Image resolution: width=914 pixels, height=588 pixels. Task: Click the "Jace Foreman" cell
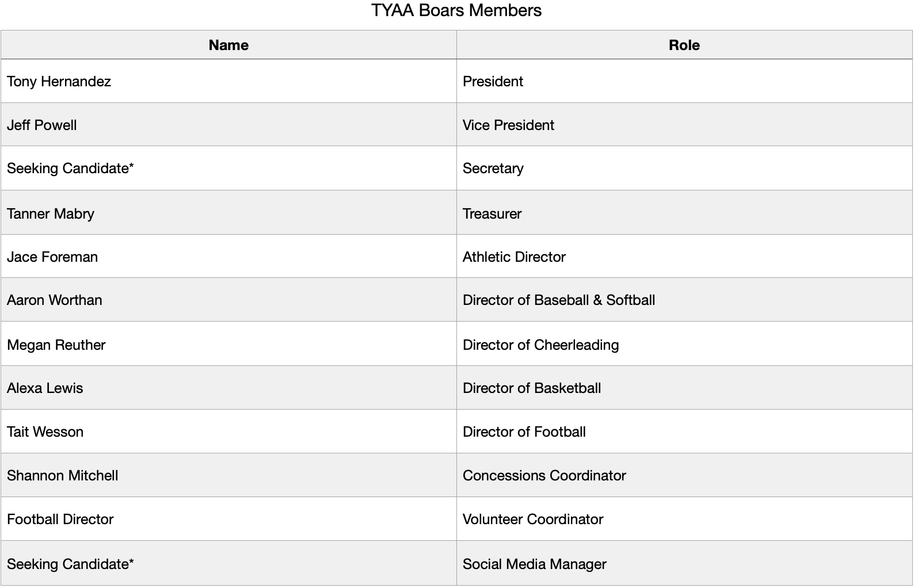tap(52, 257)
